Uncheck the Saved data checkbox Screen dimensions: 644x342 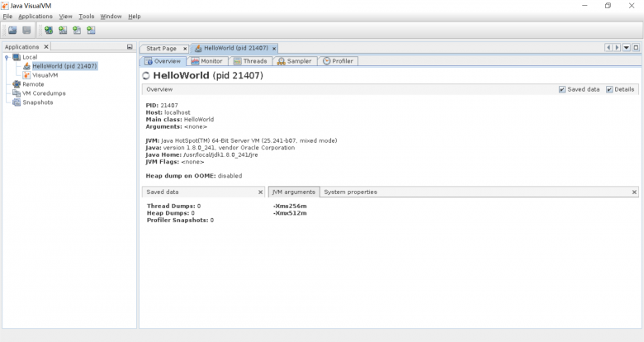pos(562,89)
